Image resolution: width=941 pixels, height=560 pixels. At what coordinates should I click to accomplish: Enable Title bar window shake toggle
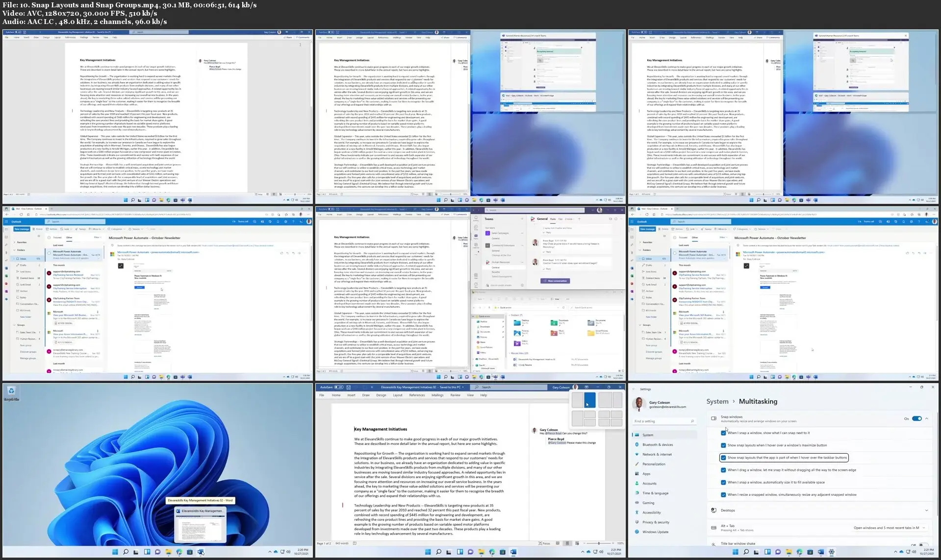[x=923, y=544]
